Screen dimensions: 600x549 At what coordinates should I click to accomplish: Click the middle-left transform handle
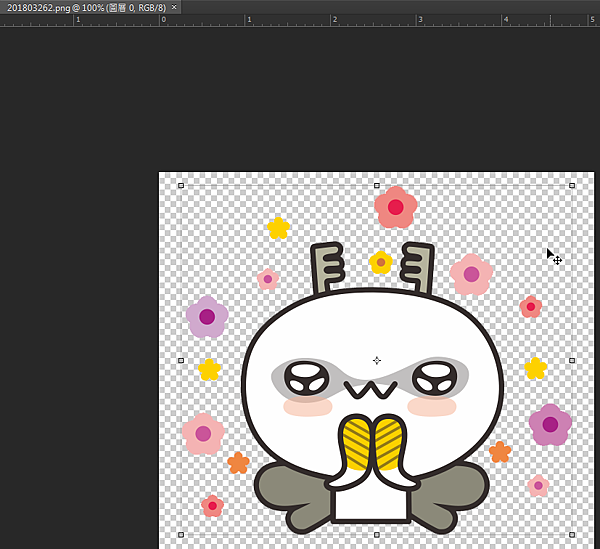click(181, 360)
